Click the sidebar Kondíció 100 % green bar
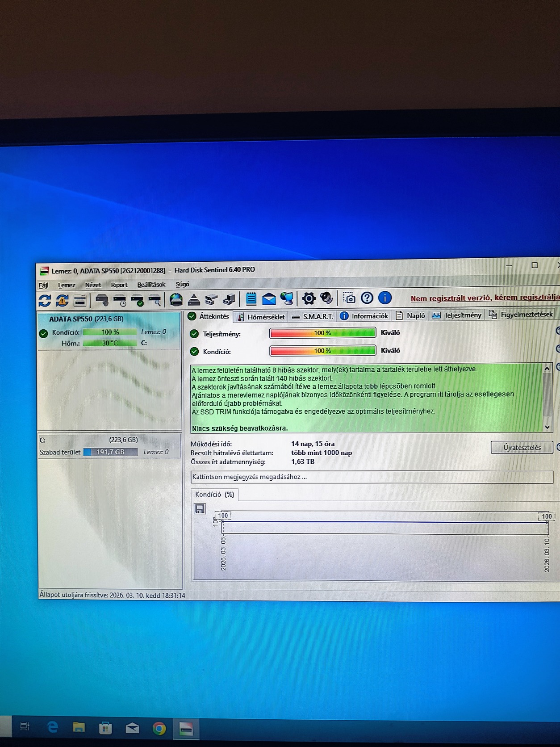The width and height of the screenshot is (560, 747). tap(110, 332)
